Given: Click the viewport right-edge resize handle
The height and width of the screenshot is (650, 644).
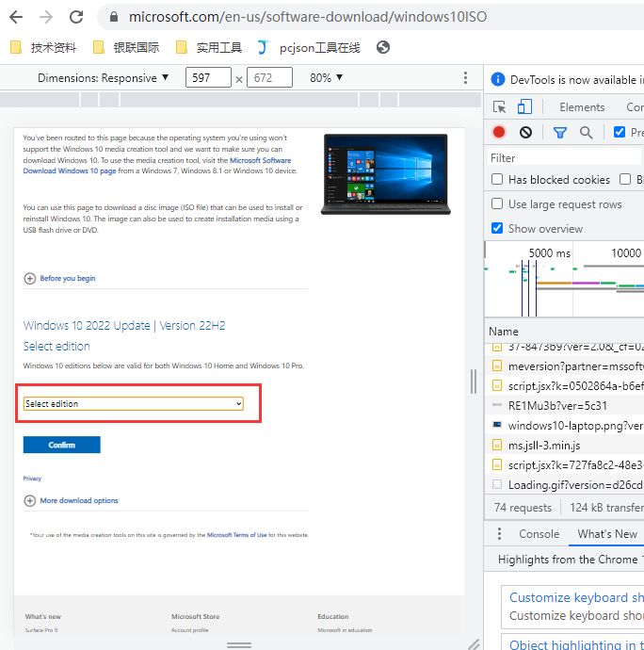Looking at the screenshot, I should pyautogui.click(x=474, y=381).
